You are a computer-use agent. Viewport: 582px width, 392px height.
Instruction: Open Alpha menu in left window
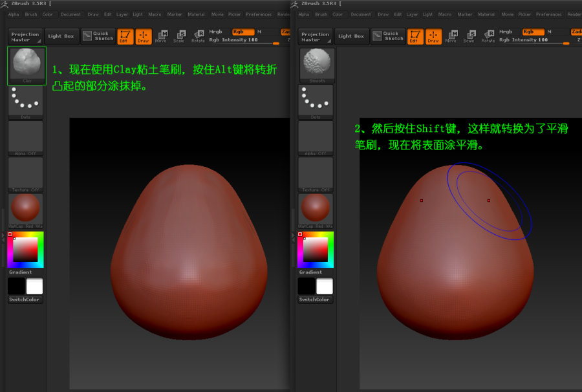coord(14,14)
